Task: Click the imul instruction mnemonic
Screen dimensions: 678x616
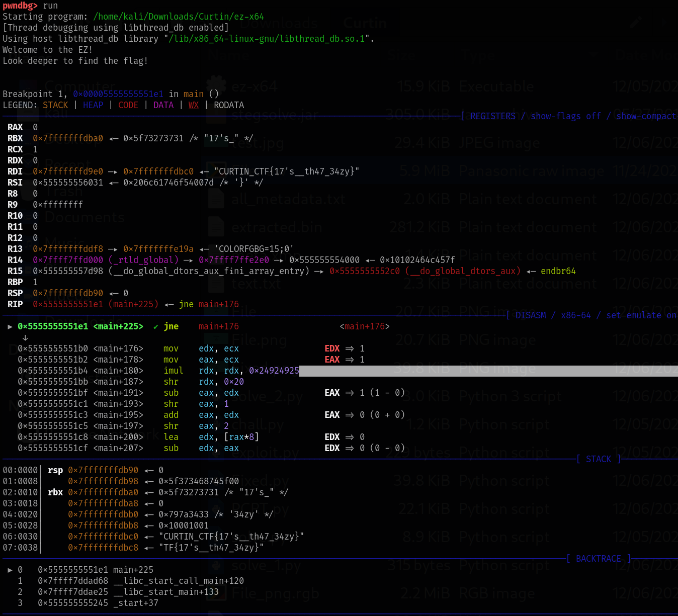Action: 174,371
